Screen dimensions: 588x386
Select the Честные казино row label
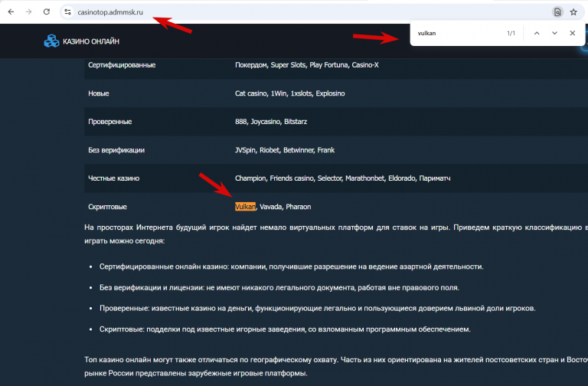coord(113,178)
